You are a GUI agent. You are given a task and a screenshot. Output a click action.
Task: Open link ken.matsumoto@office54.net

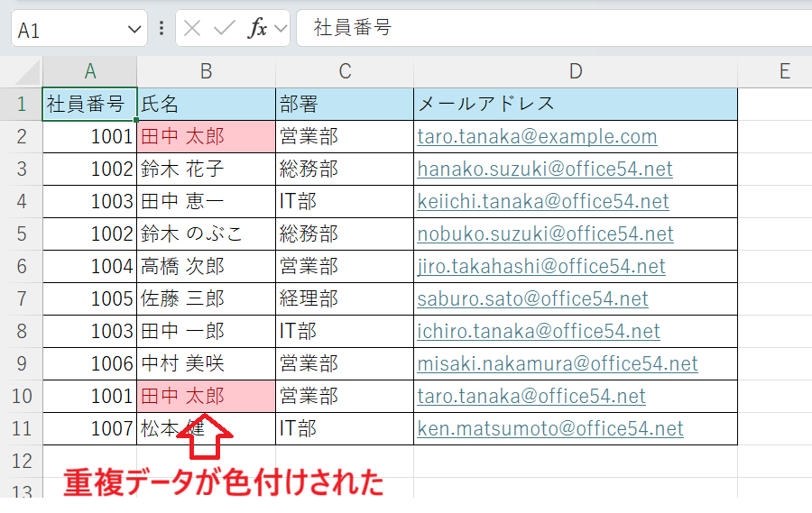click(x=550, y=428)
